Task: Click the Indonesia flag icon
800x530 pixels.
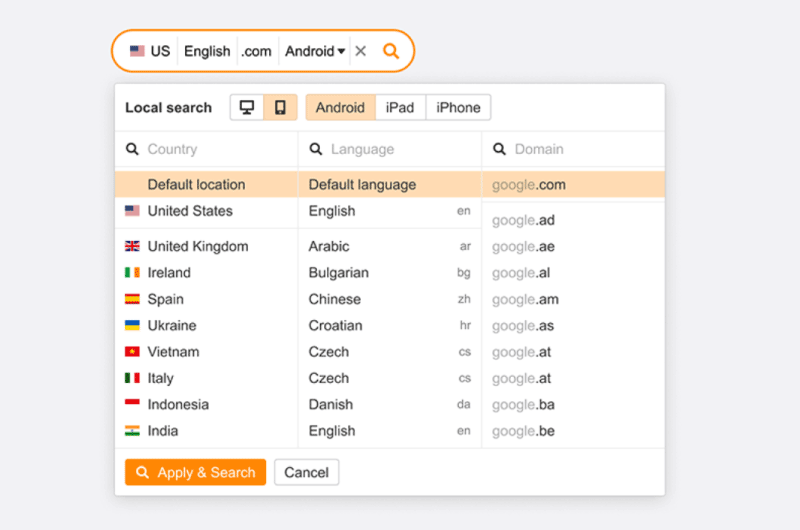Action: (x=132, y=403)
